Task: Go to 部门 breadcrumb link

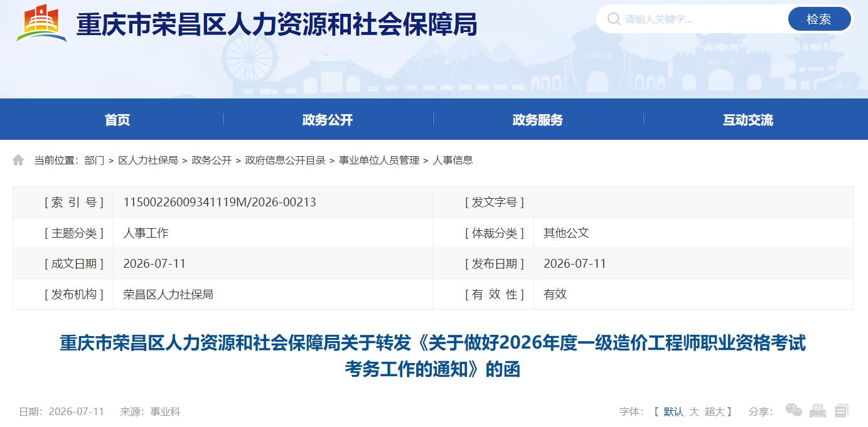Action: pyautogui.click(x=94, y=161)
